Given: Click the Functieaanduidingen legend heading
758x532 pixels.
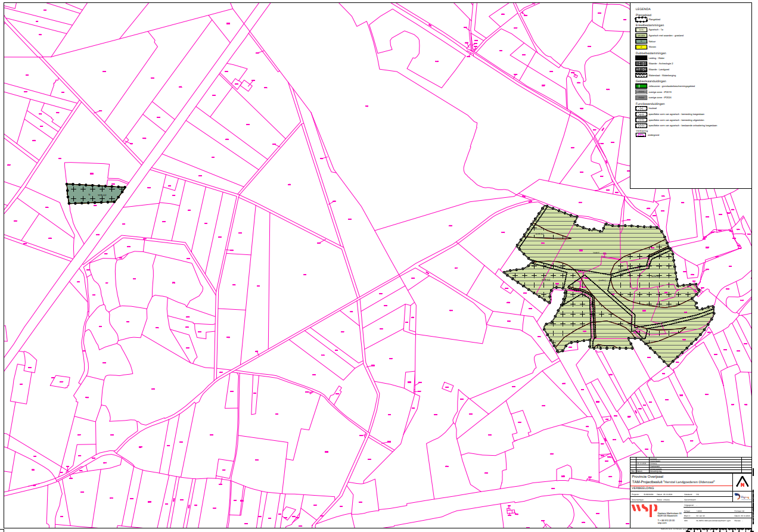Looking at the screenshot, I should (x=650, y=104).
